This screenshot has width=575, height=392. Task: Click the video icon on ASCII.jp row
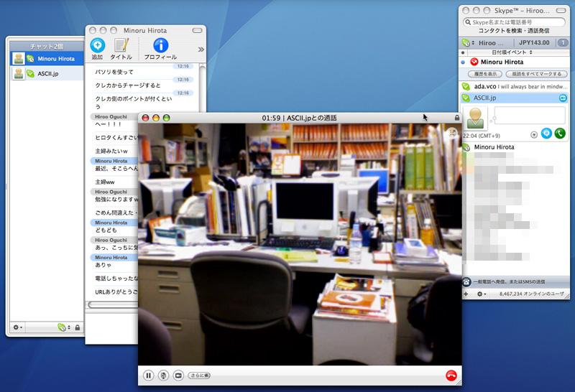pyautogui.click(x=563, y=98)
